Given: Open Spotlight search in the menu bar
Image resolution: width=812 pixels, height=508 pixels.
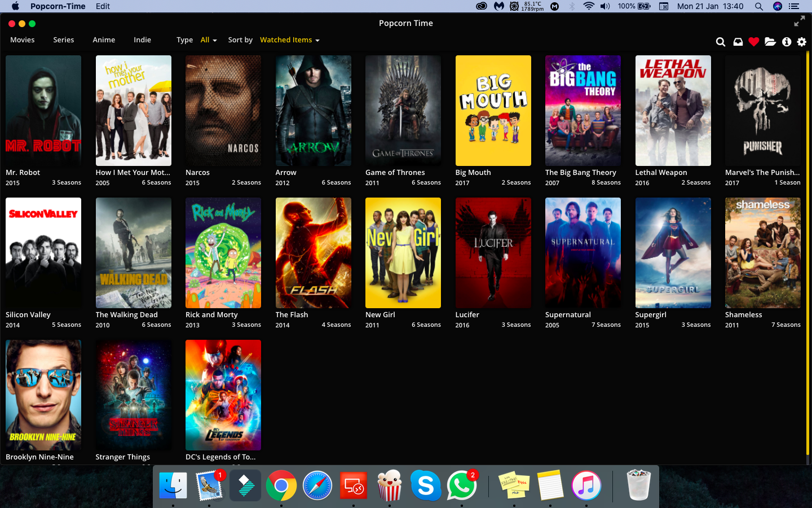Looking at the screenshot, I should click(x=759, y=6).
